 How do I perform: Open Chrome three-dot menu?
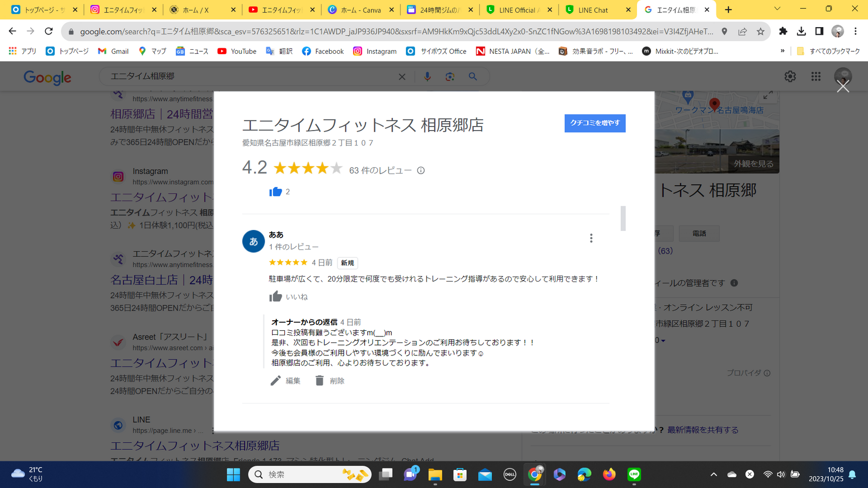[x=855, y=31]
